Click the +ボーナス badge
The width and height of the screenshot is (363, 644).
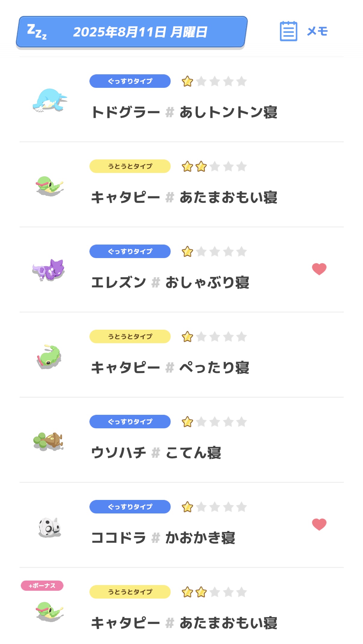tap(42, 585)
